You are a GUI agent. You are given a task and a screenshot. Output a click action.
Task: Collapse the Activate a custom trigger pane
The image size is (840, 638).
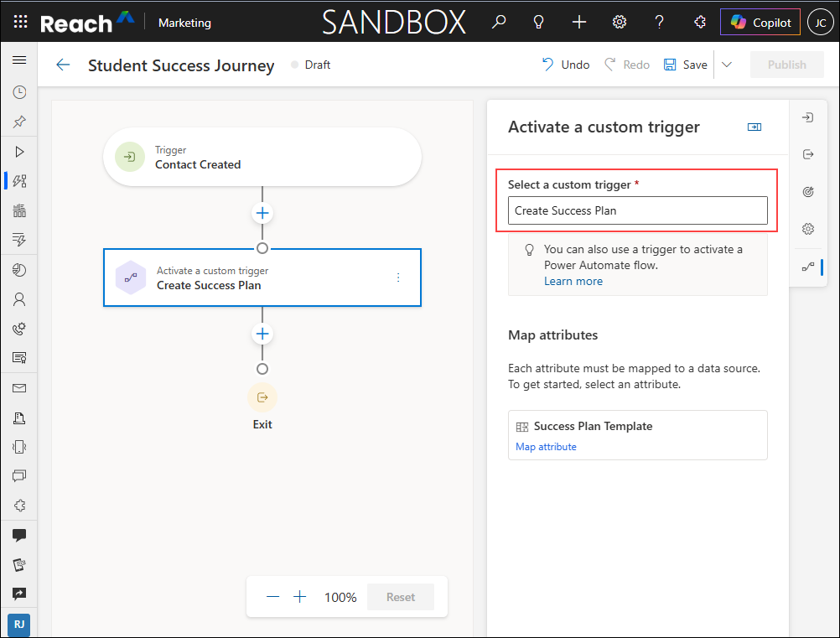[754, 127]
